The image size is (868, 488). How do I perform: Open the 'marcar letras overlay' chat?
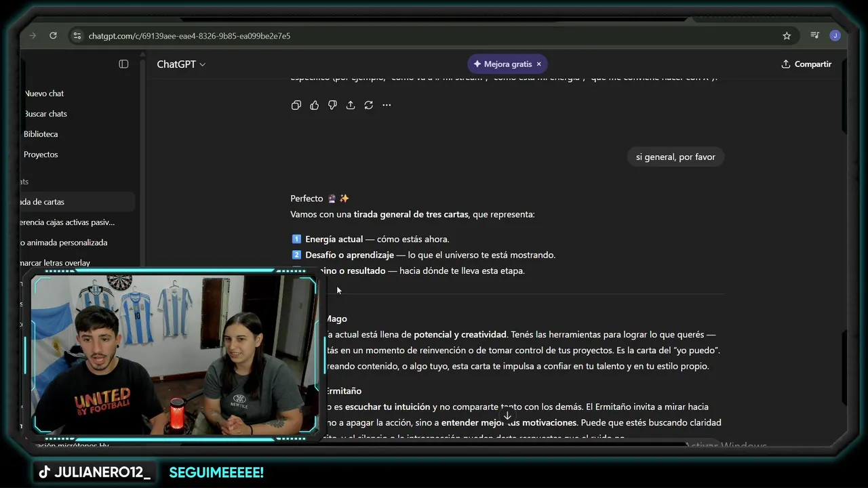77,263
